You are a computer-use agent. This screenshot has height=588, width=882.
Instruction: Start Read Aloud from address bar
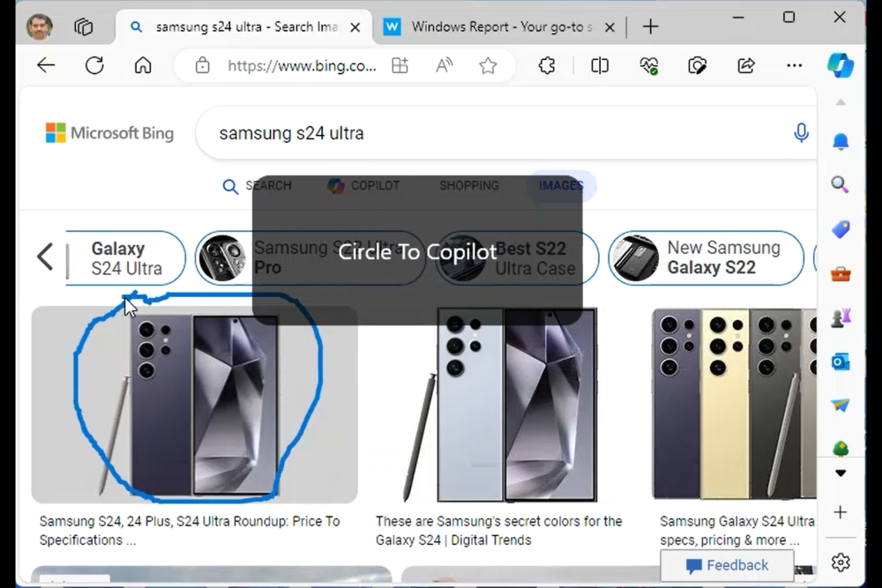[x=444, y=66]
